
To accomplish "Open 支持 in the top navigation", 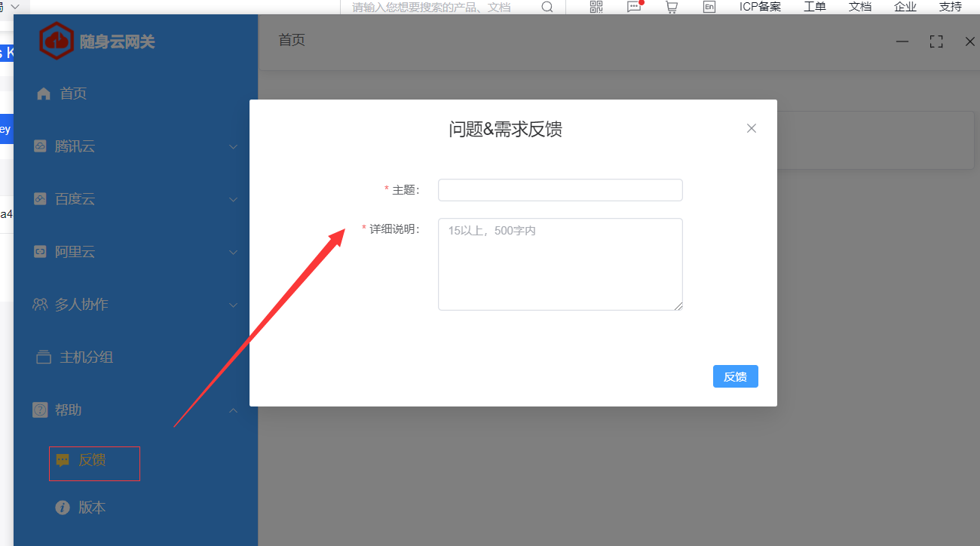I will [x=951, y=7].
